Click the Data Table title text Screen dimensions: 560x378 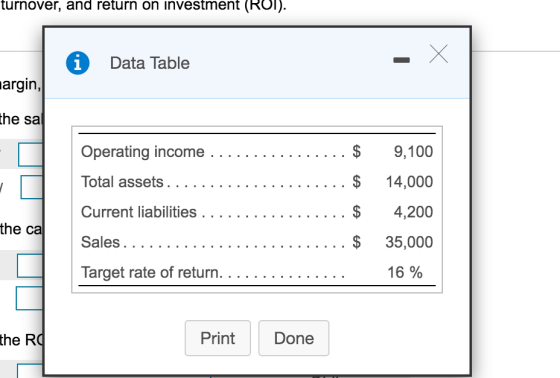click(x=150, y=63)
